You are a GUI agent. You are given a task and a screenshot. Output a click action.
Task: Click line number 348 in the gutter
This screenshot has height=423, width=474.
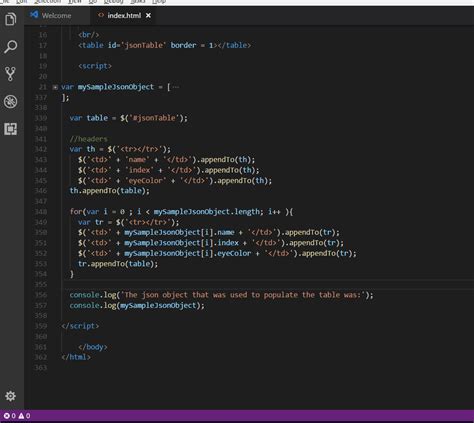pyautogui.click(x=41, y=212)
